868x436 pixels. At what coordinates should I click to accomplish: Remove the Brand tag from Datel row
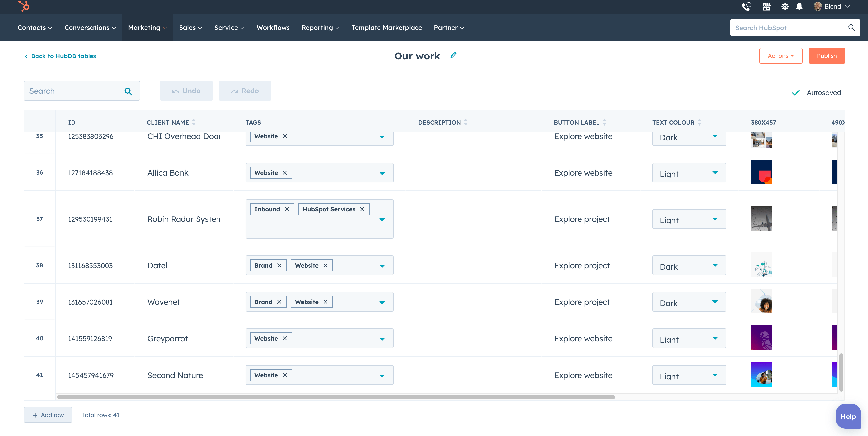(x=279, y=266)
